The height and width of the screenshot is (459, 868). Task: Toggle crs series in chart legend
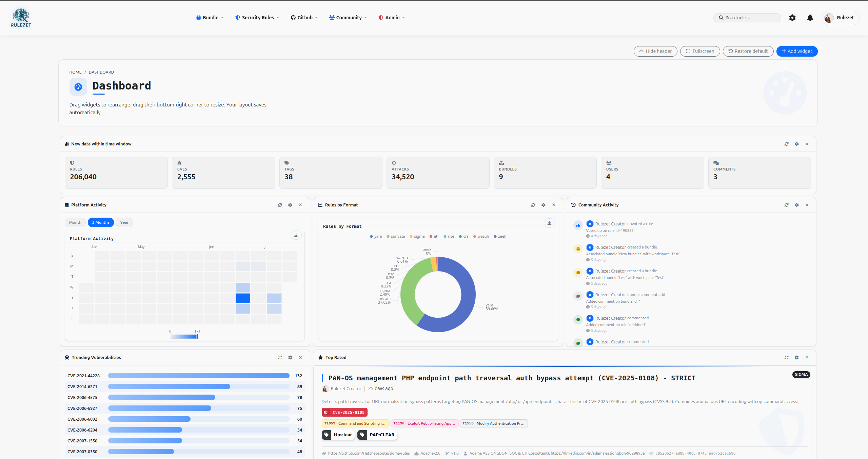[x=463, y=237]
